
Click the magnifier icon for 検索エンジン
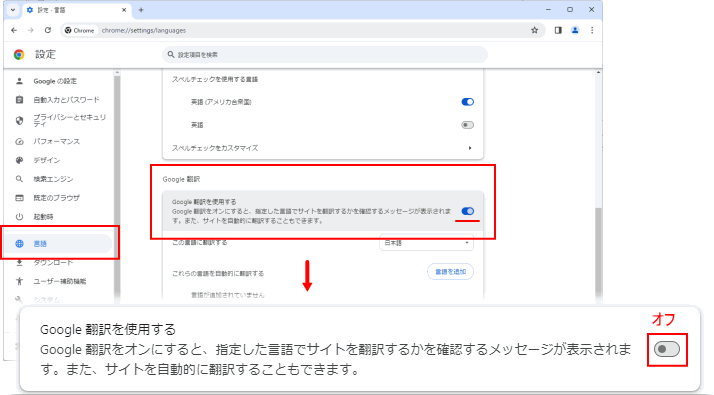coord(19,179)
